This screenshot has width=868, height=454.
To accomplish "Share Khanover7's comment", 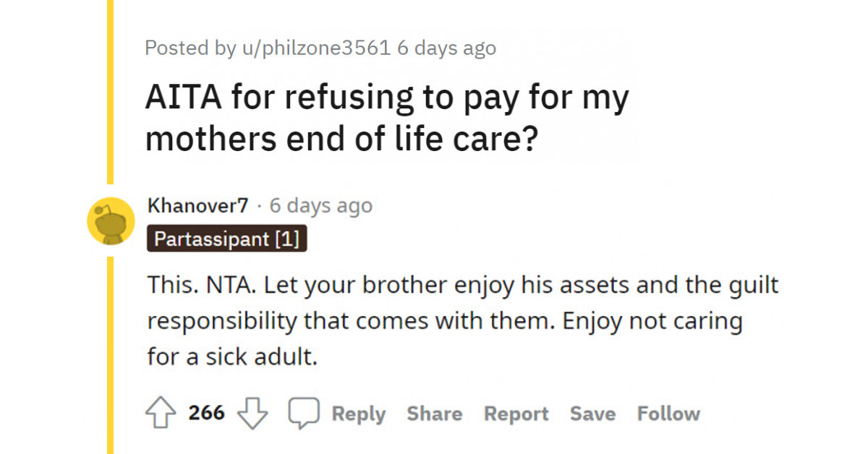I will tap(435, 414).
